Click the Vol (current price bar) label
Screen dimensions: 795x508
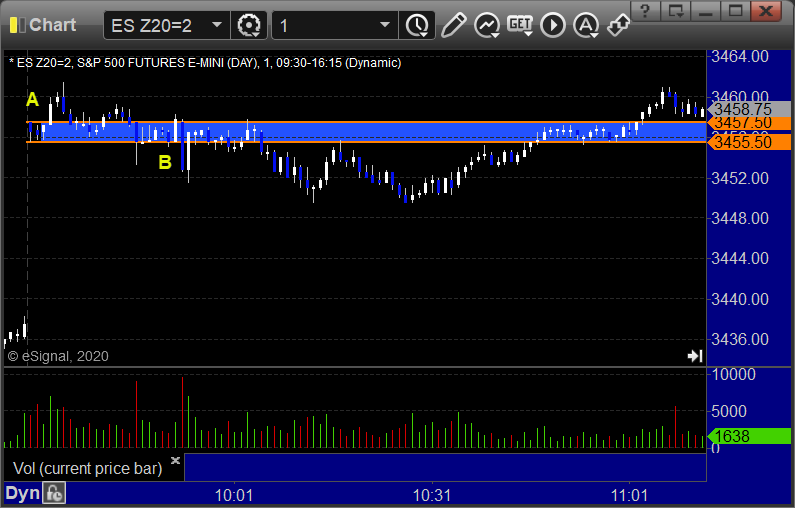pyautogui.click(x=87, y=468)
